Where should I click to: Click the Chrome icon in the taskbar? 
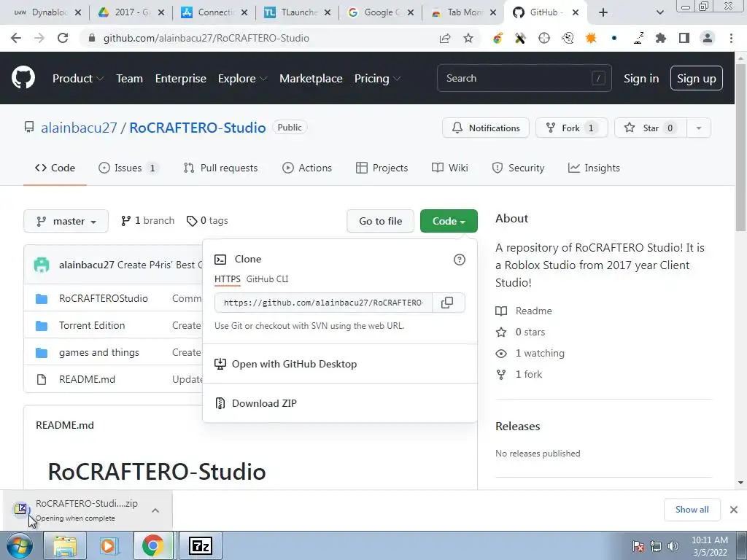pos(152,545)
